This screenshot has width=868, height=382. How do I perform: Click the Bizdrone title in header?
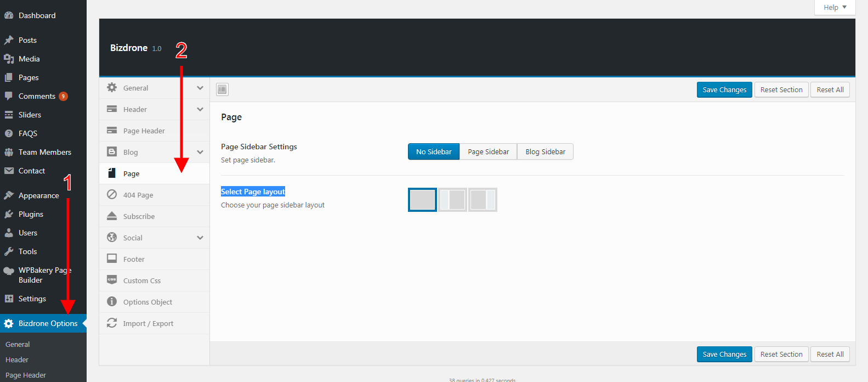coord(129,48)
